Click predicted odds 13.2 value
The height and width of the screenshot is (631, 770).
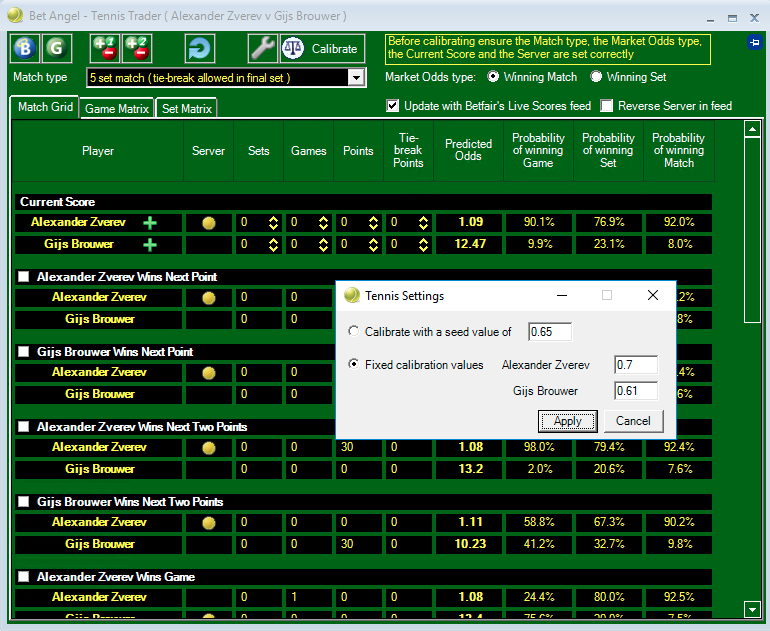470,469
